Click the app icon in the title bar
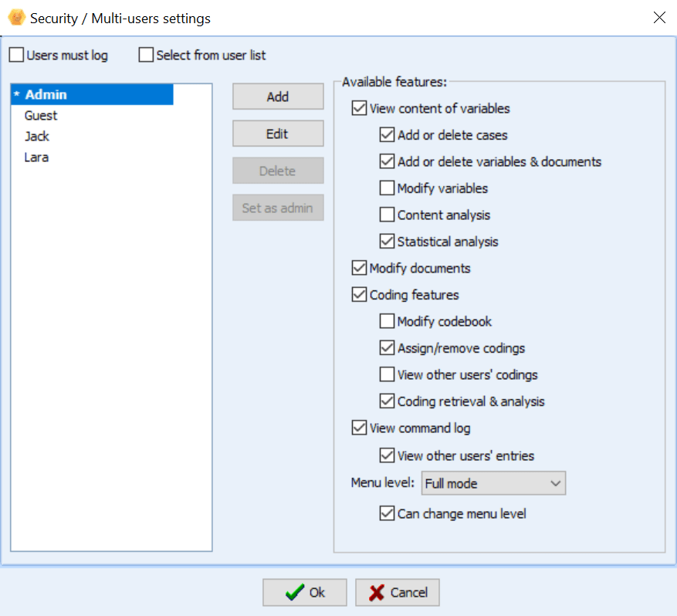Viewport: 677px width, 616px height. tap(16, 18)
